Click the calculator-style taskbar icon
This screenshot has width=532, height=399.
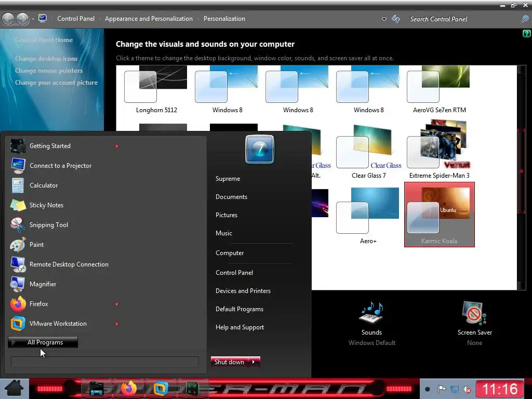click(192, 389)
